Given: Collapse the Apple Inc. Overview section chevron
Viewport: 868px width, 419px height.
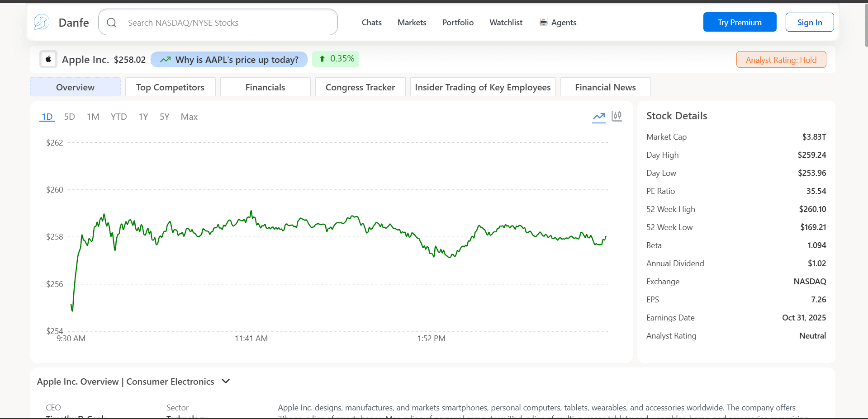Looking at the screenshot, I should pos(225,381).
